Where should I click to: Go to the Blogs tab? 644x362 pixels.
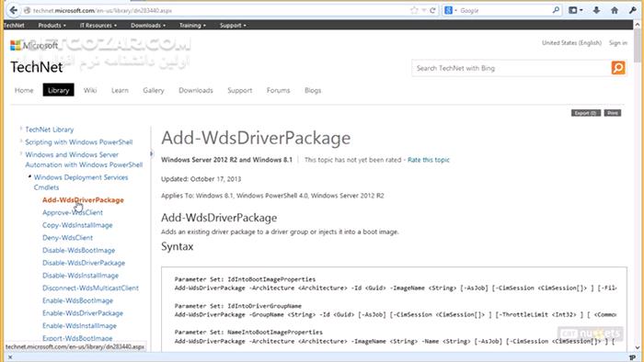click(x=313, y=90)
